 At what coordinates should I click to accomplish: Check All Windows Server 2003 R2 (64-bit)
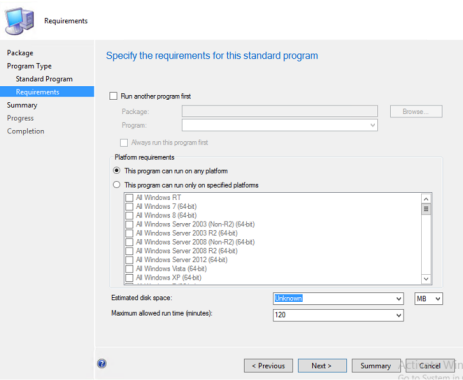[x=129, y=233]
